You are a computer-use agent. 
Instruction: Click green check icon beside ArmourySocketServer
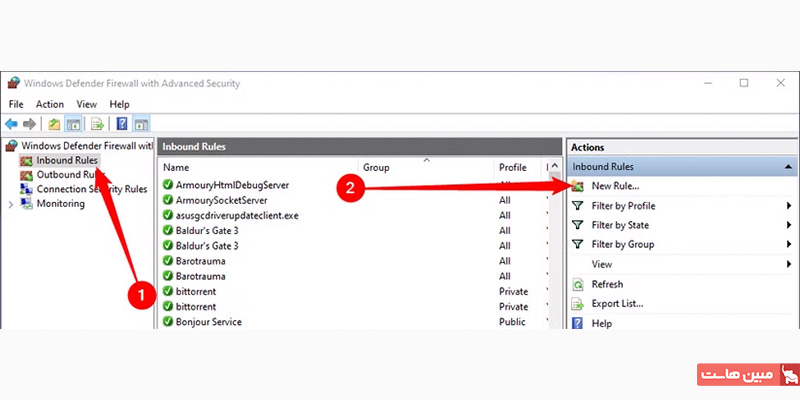pos(167,200)
